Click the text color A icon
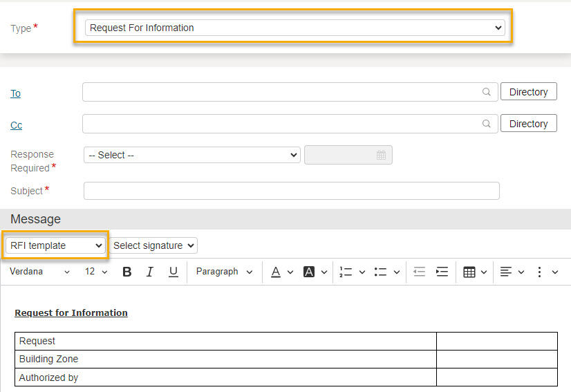 [x=276, y=272]
